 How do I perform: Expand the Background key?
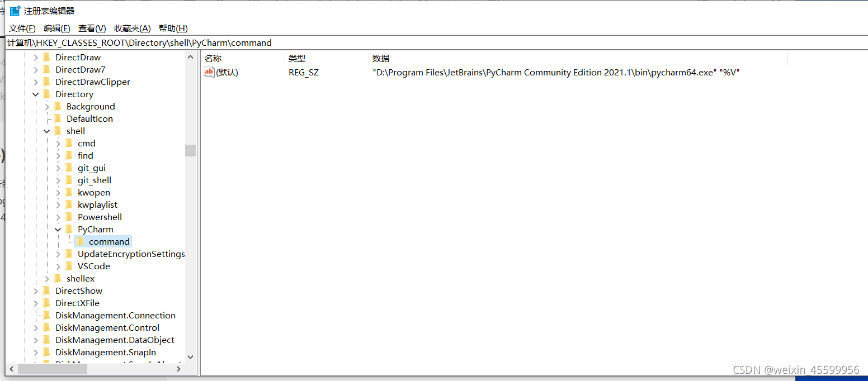click(x=48, y=107)
